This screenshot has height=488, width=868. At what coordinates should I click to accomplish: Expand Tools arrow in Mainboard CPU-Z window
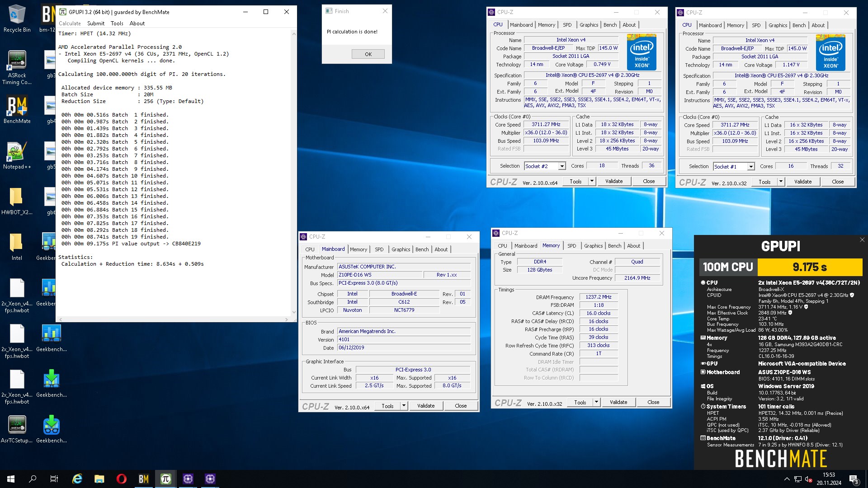tap(404, 406)
